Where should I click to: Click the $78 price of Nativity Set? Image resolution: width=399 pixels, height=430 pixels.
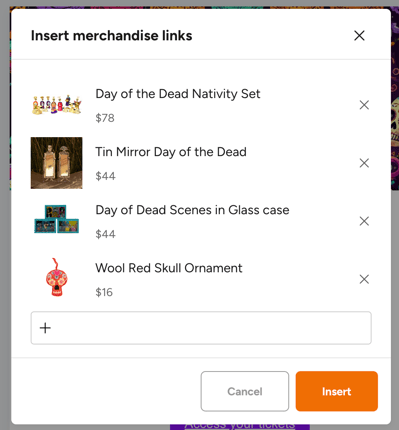tap(105, 118)
